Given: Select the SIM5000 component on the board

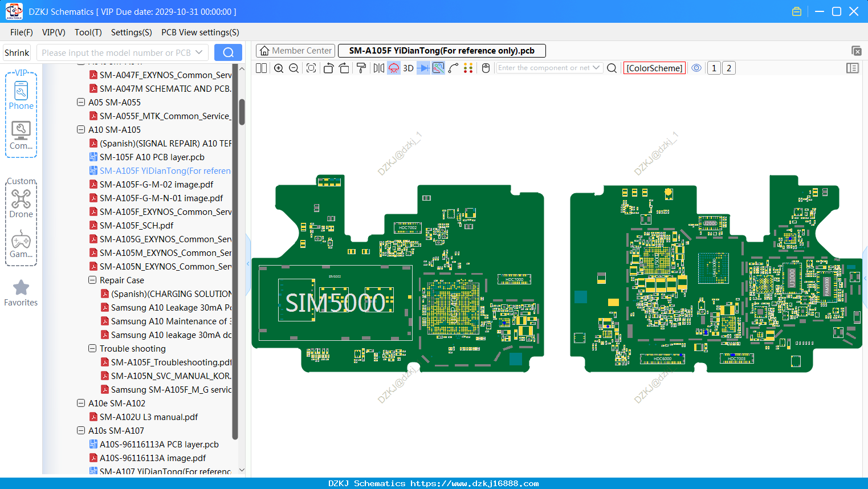Looking at the screenshot, I should pos(335,303).
